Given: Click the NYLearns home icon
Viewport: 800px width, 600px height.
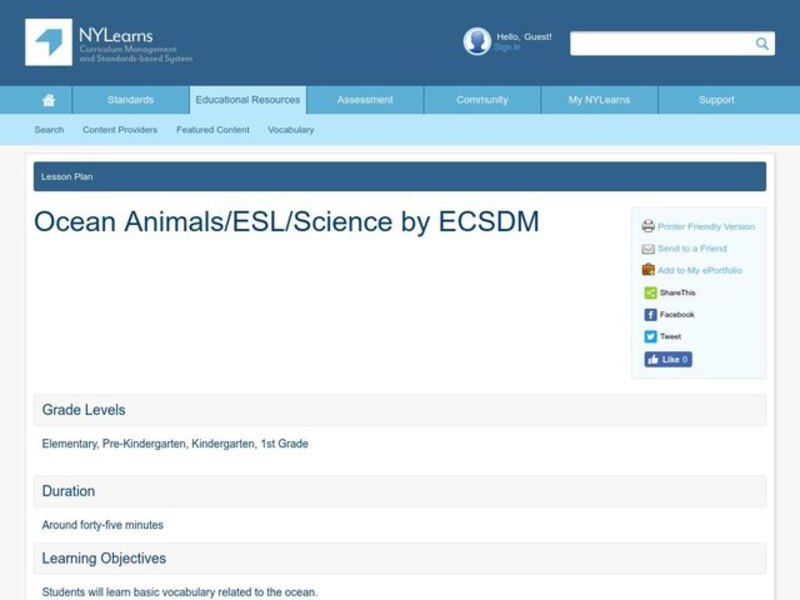Looking at the screenshot, I should pos(49,99).
